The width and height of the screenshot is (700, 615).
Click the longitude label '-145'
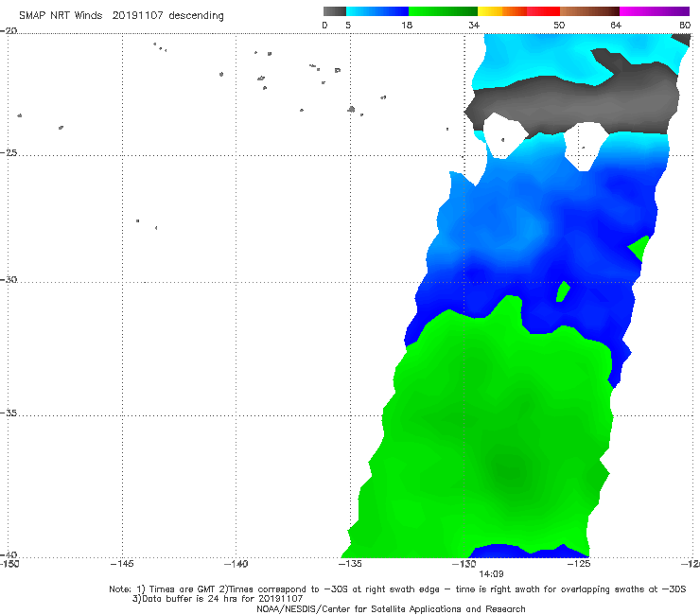[x=122, y=564]
